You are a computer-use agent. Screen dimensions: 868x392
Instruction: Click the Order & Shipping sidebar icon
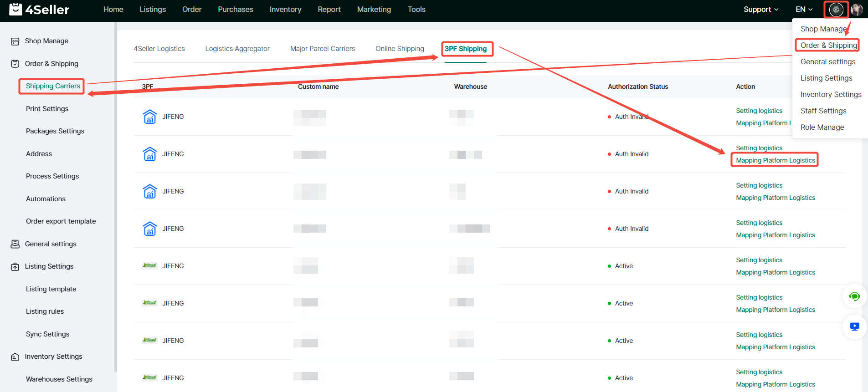pyautogui.click(x=15, y=64)
